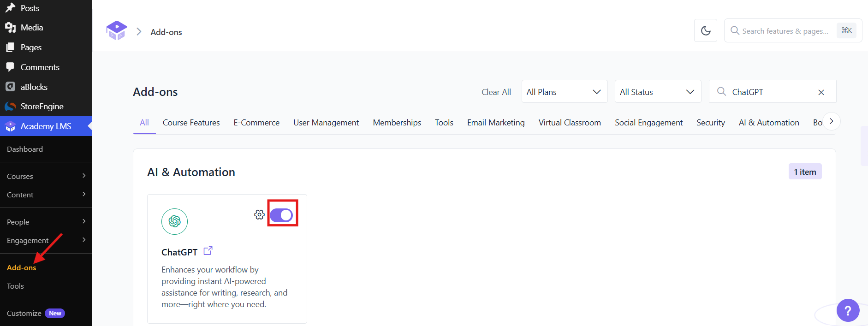
Task: Click the ChatGPT logo icon
Action: coord(174,221)
